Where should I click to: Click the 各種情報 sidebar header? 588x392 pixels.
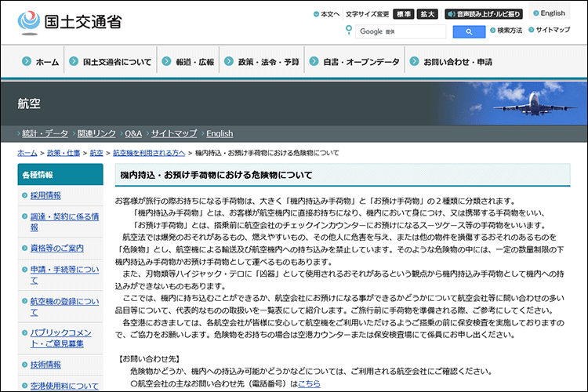coord(60,174)
